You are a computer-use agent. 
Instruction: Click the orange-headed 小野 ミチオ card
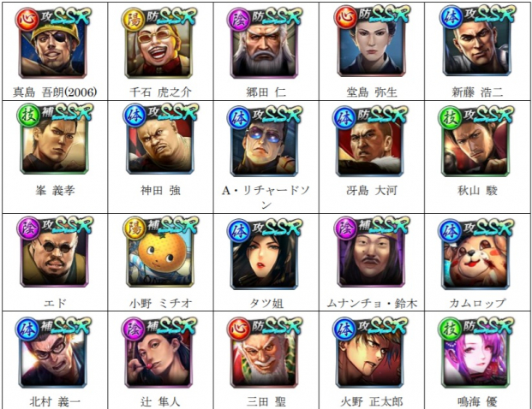(160, 252)
